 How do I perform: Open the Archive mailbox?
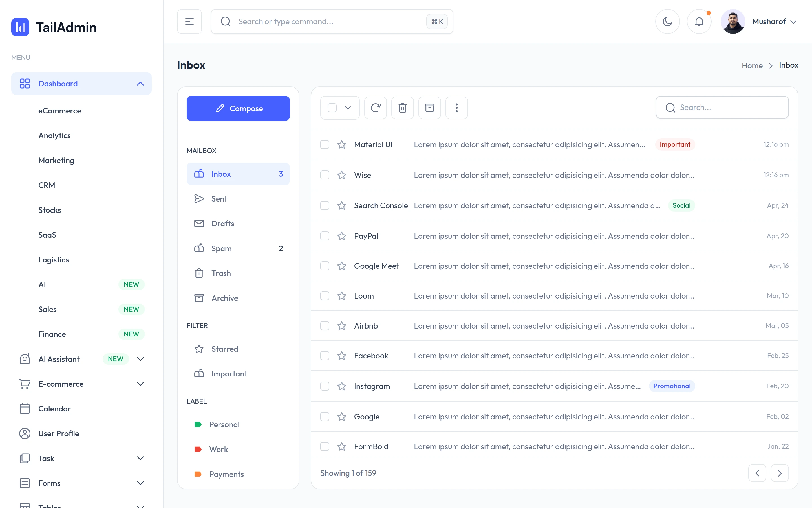(x=238, y=298)
